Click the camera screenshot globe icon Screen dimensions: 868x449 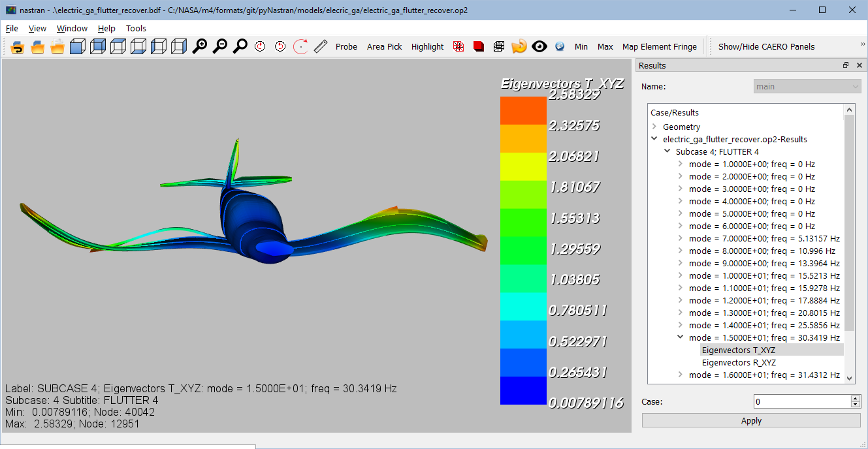560,46
